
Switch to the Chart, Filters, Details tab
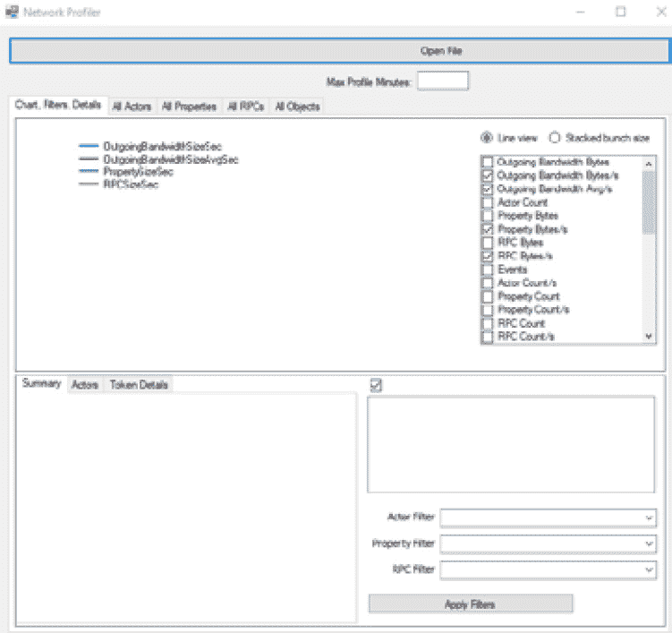point(58,105)
